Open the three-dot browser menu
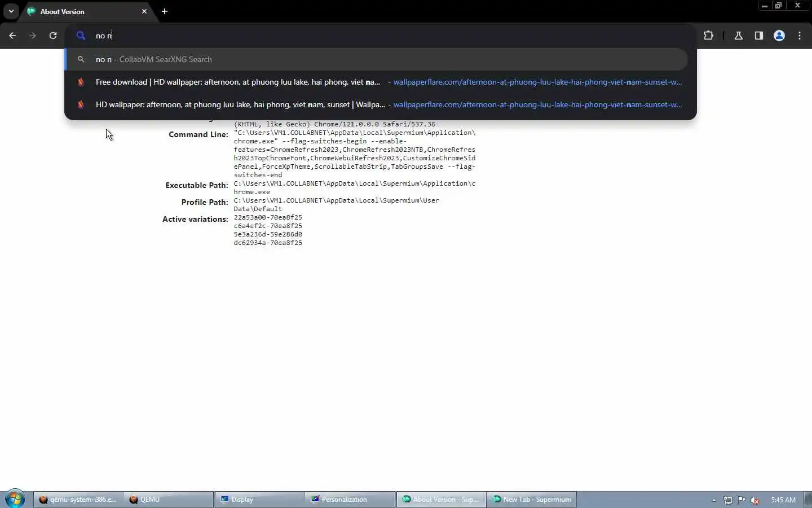This screenshot has width=812, height=508. [800, 36]
